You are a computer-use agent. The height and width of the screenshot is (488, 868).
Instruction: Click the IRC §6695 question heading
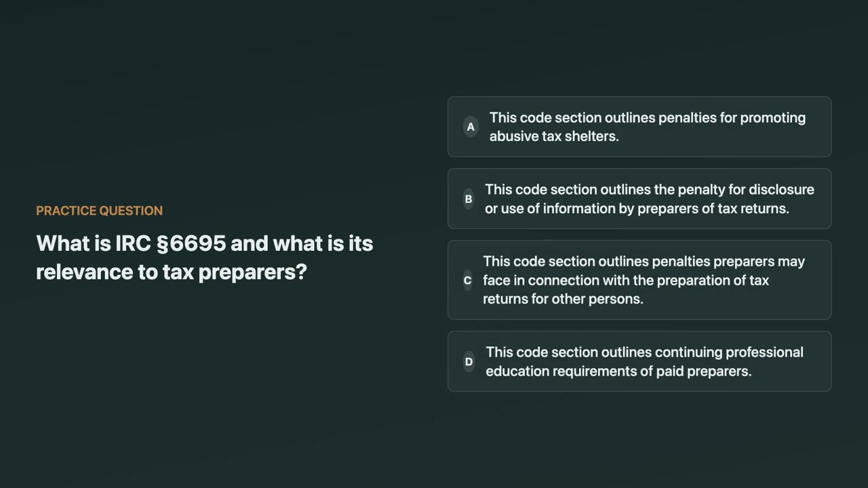coord(205,258)
